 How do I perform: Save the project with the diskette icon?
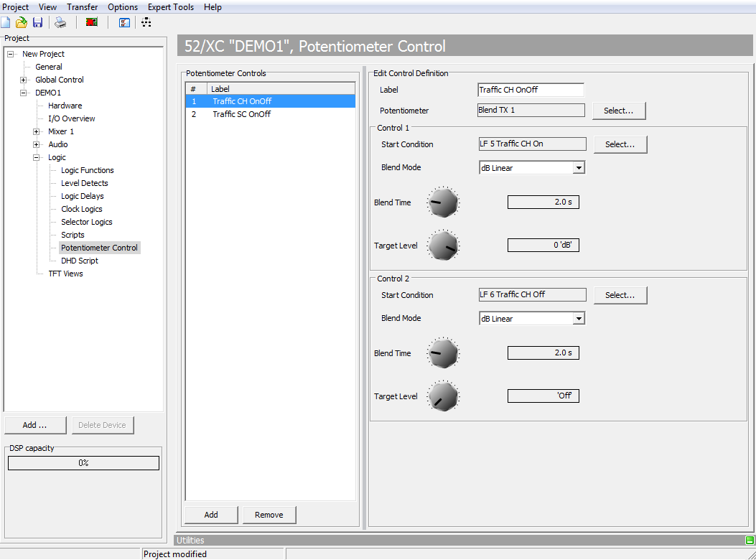tap(37, 22)
